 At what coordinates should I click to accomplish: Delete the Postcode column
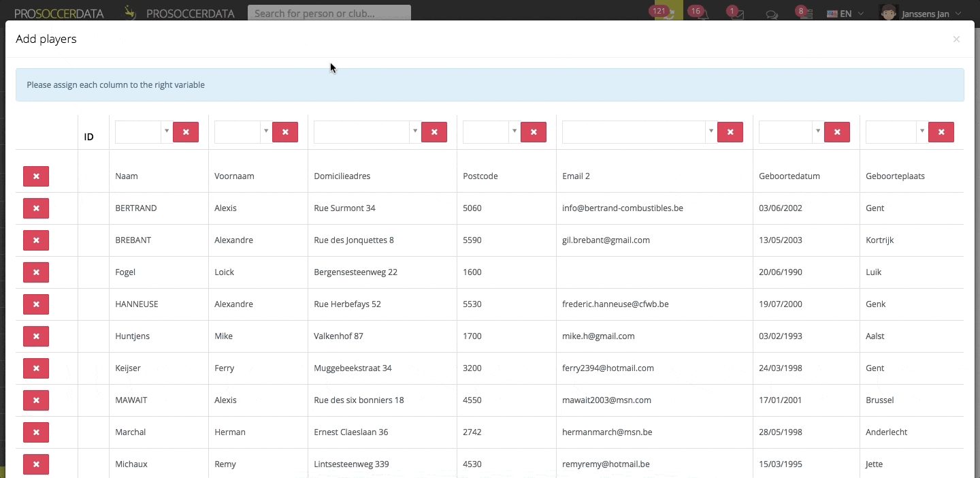pos(534,132)
